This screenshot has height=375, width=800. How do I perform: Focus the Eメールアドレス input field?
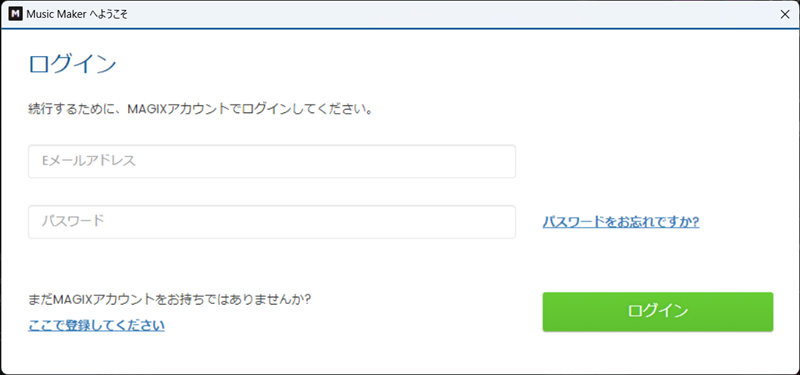[x=272, y=161]
